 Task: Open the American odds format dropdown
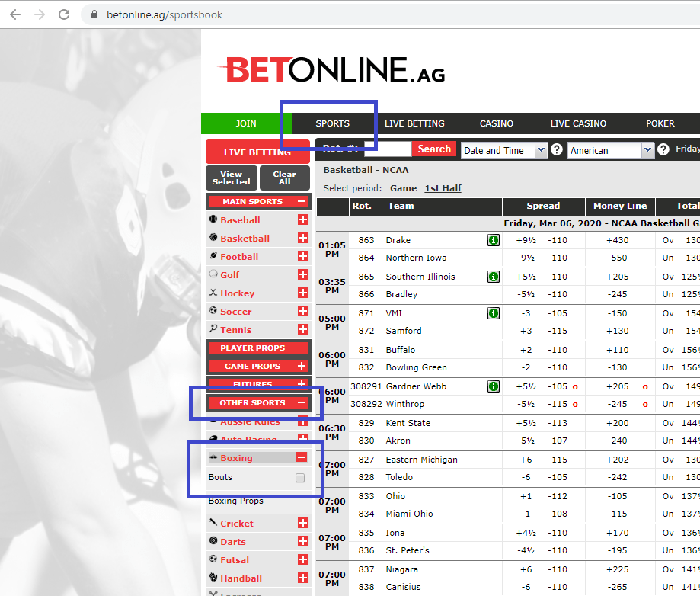coord(648,150)
